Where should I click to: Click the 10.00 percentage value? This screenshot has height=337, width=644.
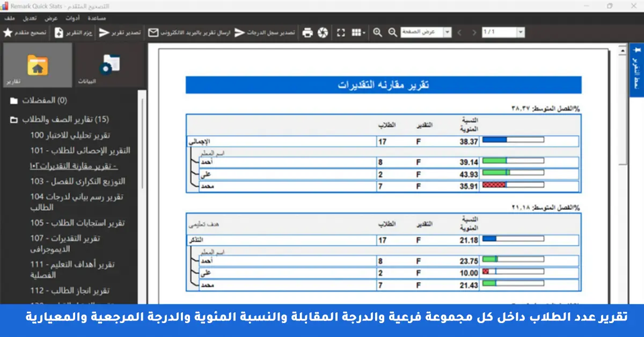(x=468, y=273)
